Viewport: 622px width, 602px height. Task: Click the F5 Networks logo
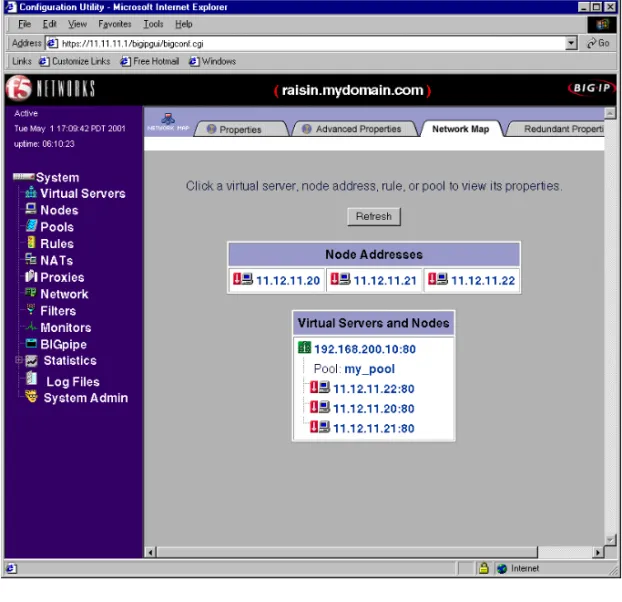tap(50, 88)
